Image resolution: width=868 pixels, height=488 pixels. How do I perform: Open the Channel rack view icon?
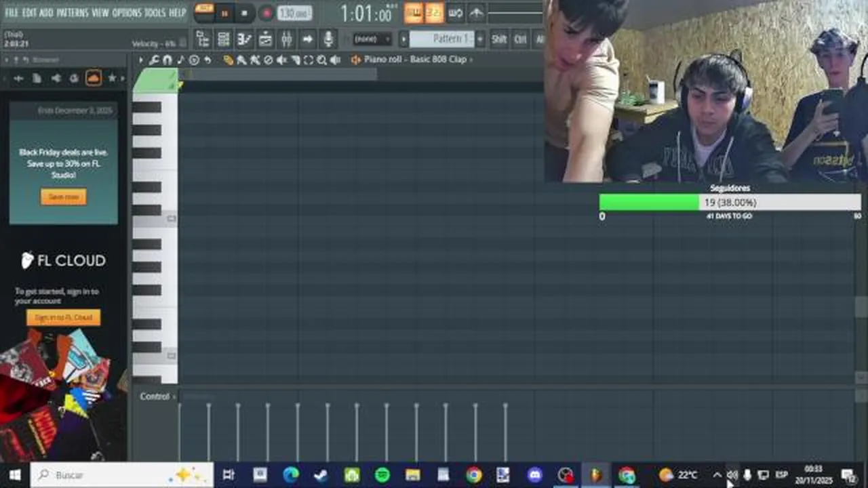point(223,39)
